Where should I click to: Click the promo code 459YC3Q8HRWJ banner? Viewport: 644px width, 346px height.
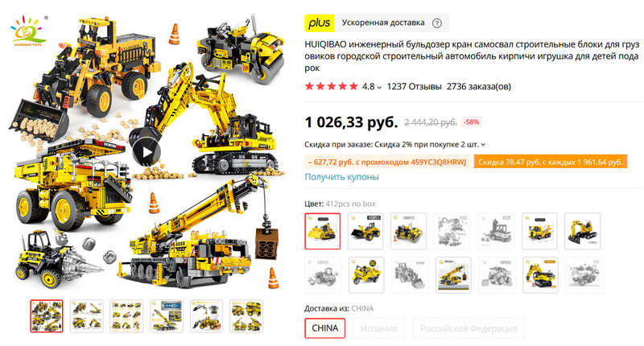pos(387,162)
